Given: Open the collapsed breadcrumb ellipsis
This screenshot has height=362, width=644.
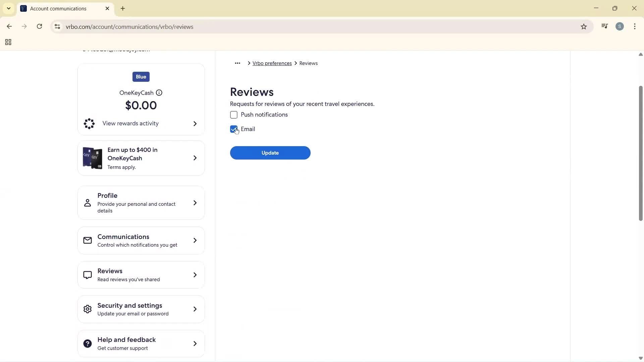Looking at the screenshot, I should pos(237,63).
